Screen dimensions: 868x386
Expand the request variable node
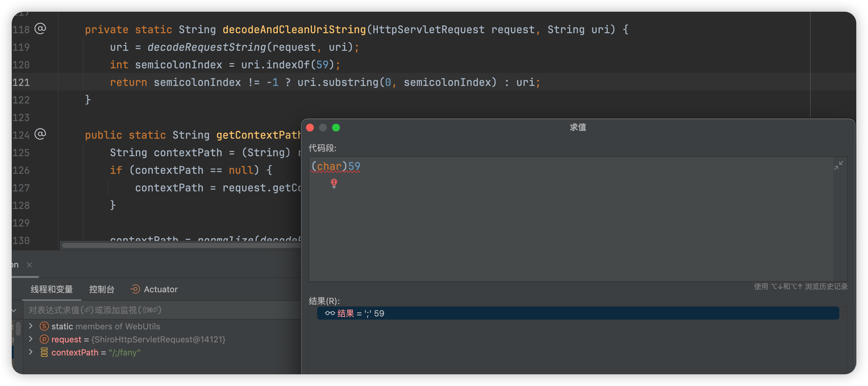(31, 339)
